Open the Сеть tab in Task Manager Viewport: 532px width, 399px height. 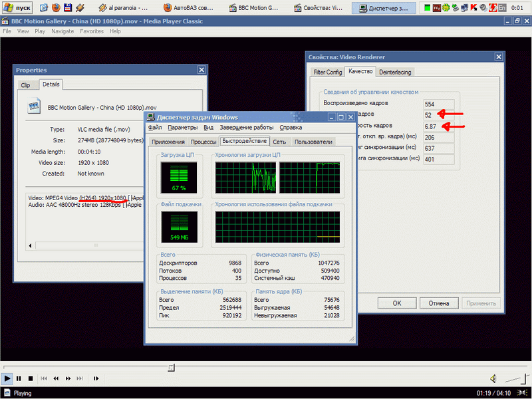click(279, 142)
